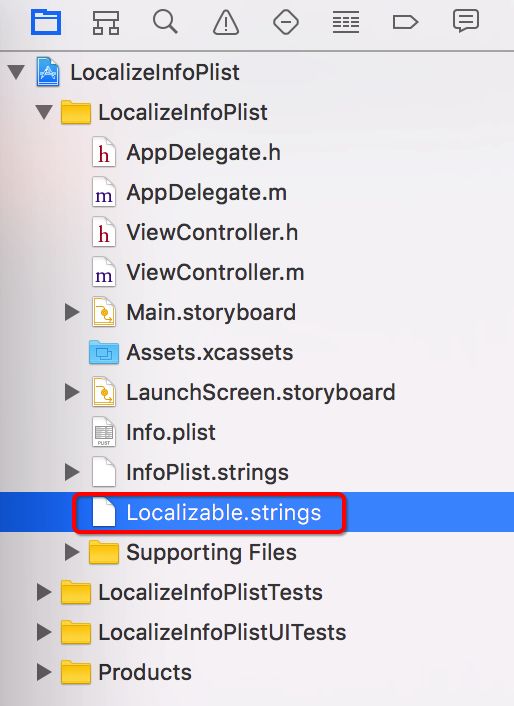Expand the LaunchScreen.storyboard disclosure triangle

pyautogui.click(x=72, y=392)
